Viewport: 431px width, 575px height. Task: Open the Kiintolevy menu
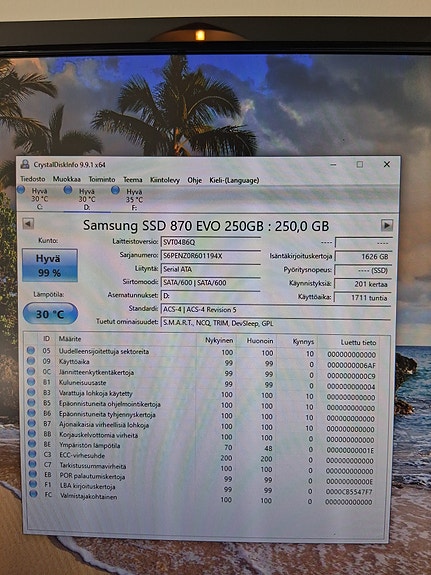(x=165, y=180)
